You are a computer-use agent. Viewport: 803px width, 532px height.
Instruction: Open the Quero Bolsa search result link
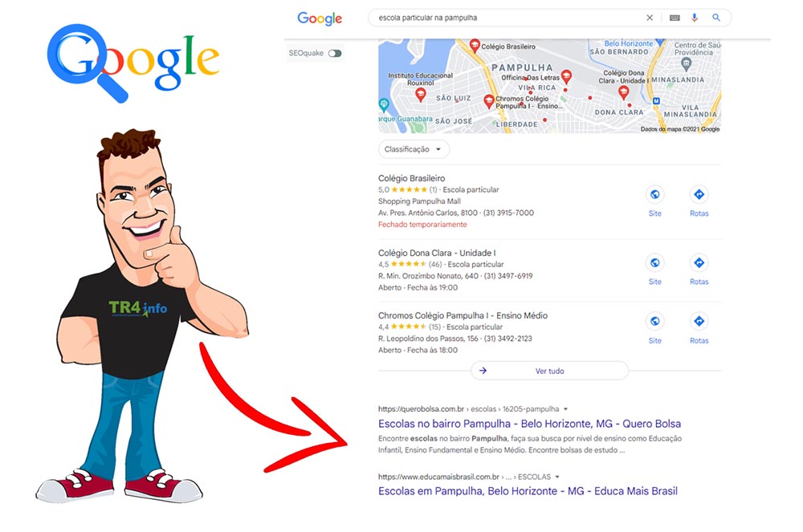[x=529, y=424]
